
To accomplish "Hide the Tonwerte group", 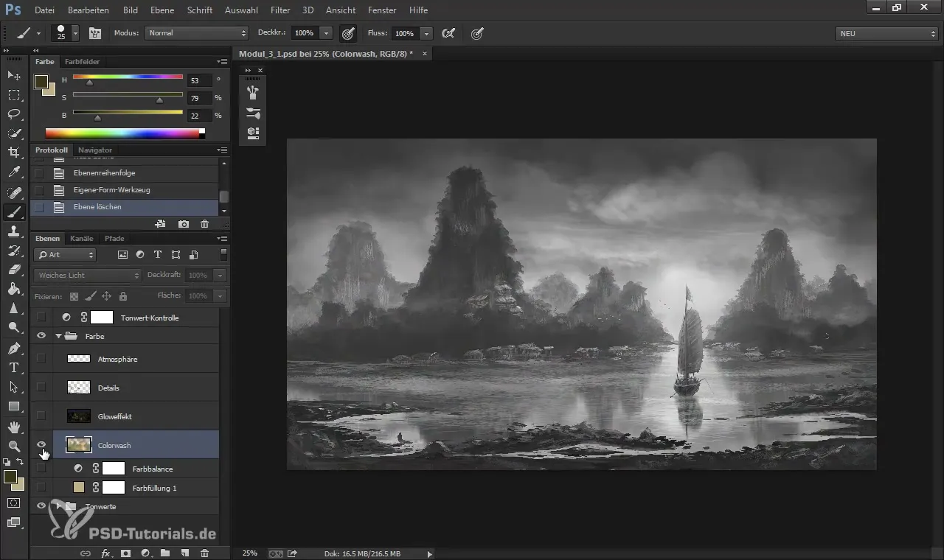I will click(x=41, y=506).
